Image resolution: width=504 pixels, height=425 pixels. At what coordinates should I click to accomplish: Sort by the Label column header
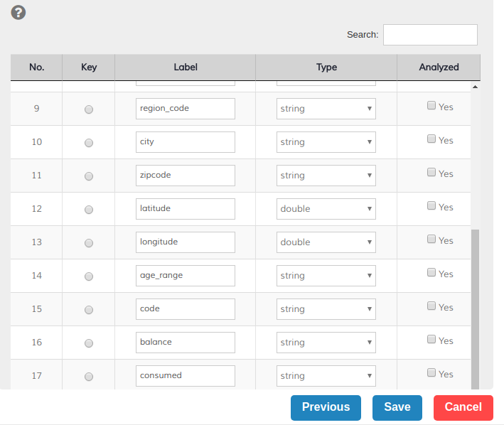click(x=186, y=68)
